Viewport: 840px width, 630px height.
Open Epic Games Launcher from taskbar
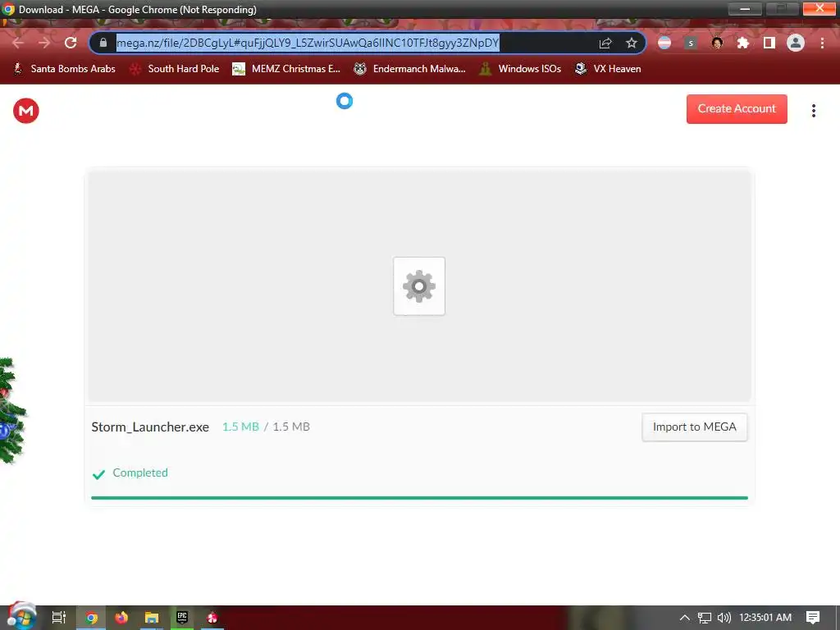point(182,618)
